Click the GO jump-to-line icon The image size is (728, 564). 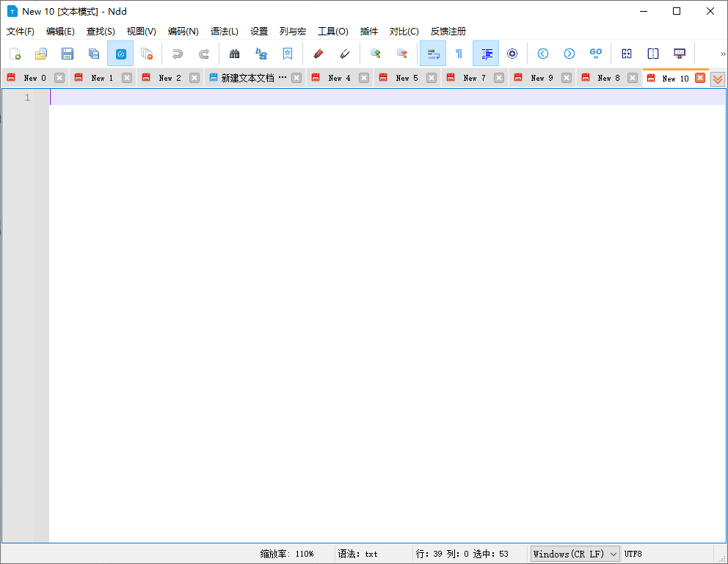point(596,54)
